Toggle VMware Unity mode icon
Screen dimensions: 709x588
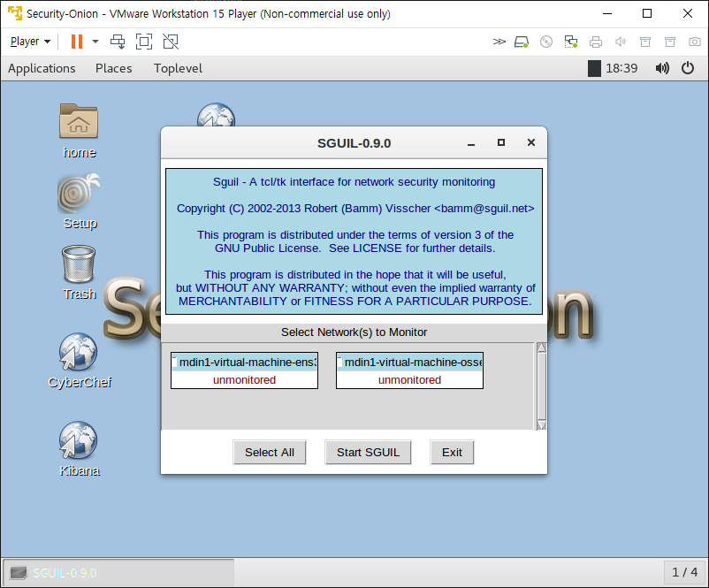(x=171, y=42)
